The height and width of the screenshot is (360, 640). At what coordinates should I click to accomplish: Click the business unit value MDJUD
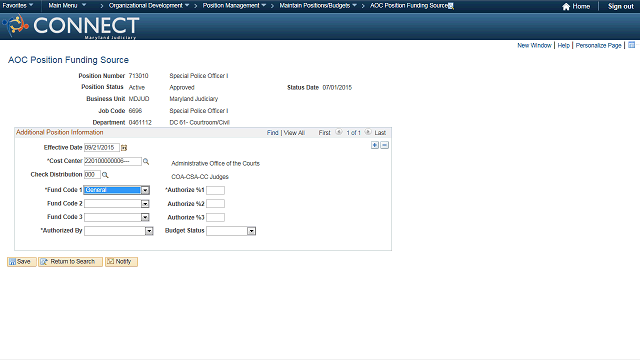pos(139,99)
